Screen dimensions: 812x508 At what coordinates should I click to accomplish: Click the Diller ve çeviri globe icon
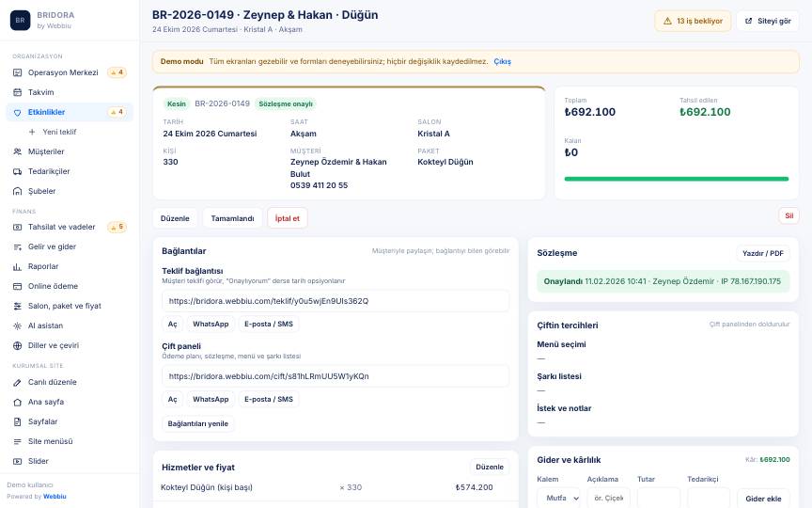(17, 345)
